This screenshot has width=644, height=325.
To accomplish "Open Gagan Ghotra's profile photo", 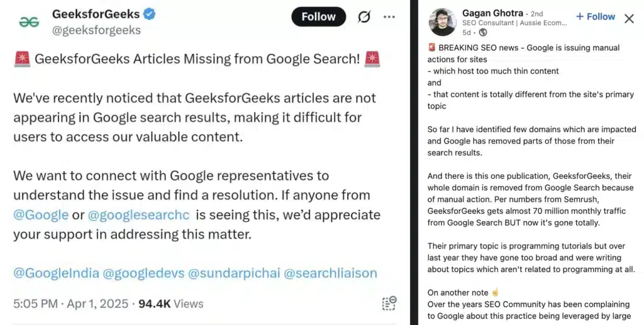I will pyautogui.click(x=442, y=22).
